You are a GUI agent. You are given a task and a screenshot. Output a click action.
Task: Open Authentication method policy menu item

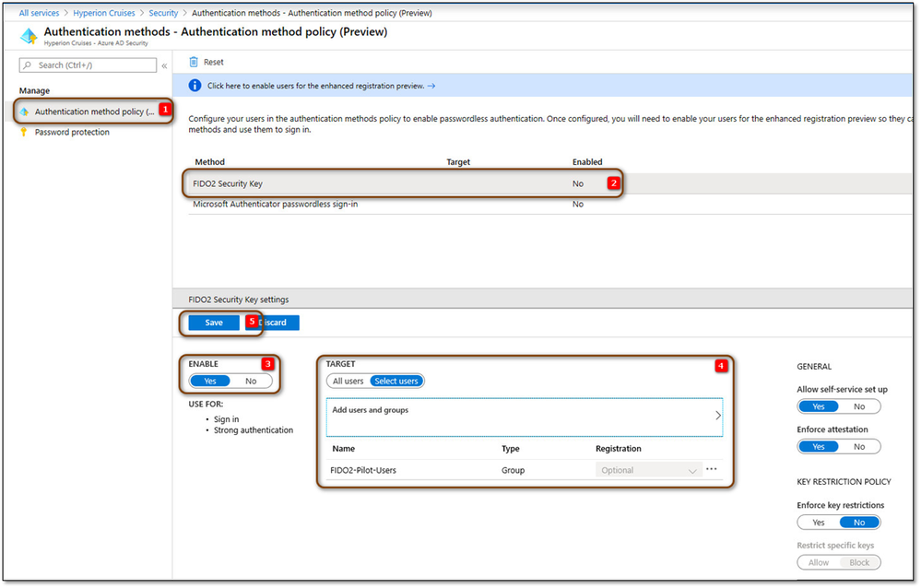(x=94, y=112)
